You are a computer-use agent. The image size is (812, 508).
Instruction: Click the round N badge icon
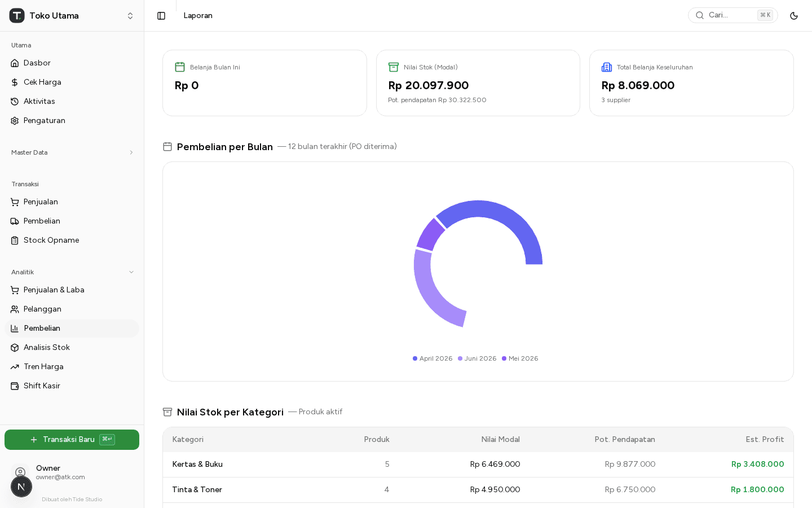click(x=21, y=487)
